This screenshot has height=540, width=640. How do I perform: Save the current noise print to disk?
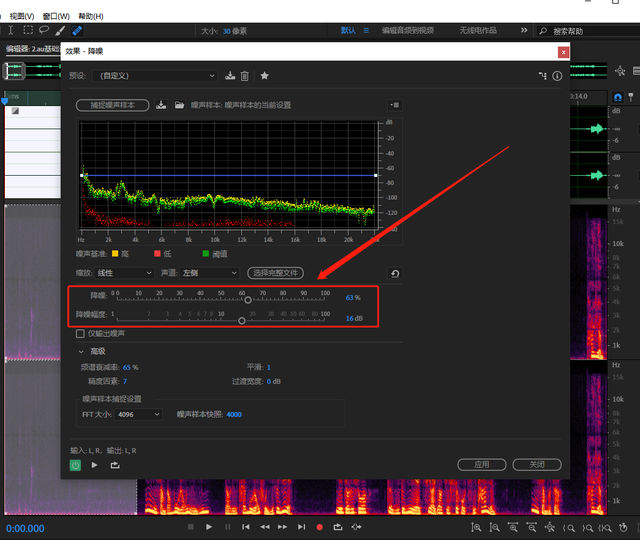(161, 105)
